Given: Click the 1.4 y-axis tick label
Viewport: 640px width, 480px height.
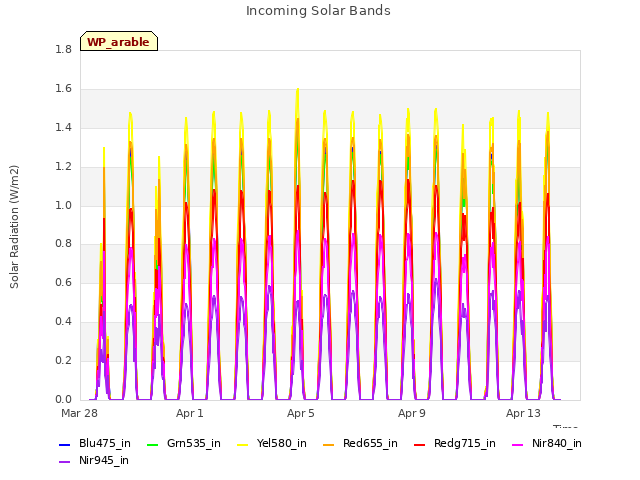Looking at the screenshot, I should 63,128.
